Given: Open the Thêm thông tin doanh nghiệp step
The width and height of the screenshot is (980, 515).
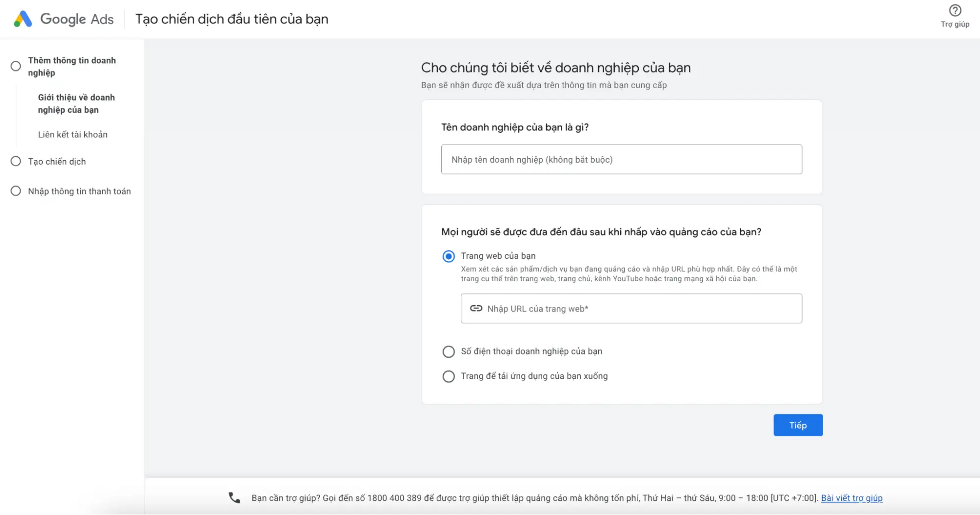Looking at the screenshot, I should point(72,66).
